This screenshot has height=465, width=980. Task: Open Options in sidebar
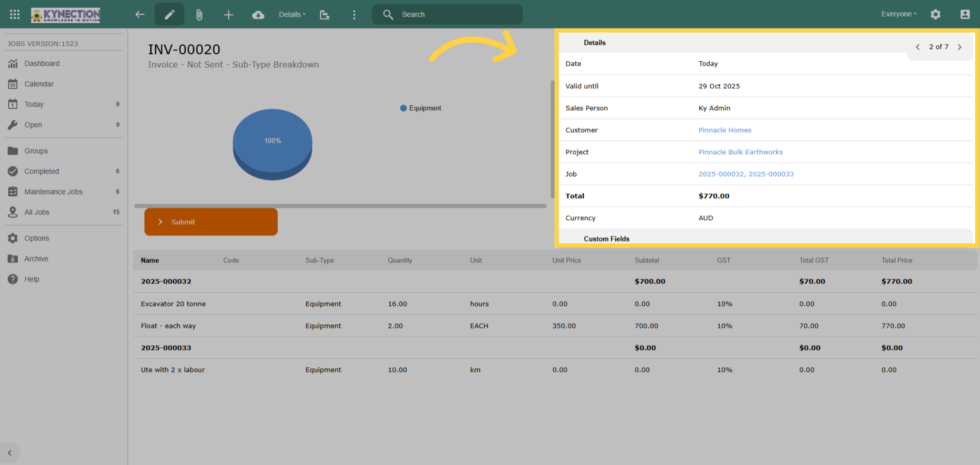[x=64, y=238]
